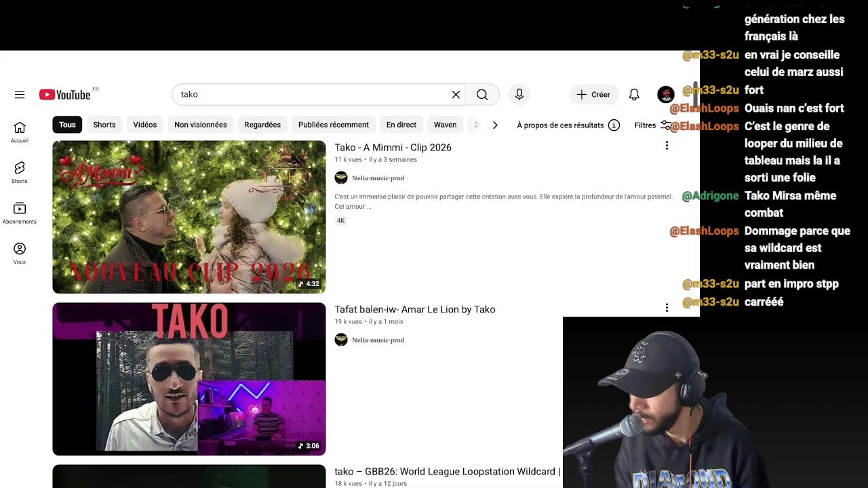Click the '11 k vues • il y a 3 semaines' text
The image size is (868, 488).
tap(376, 160)
